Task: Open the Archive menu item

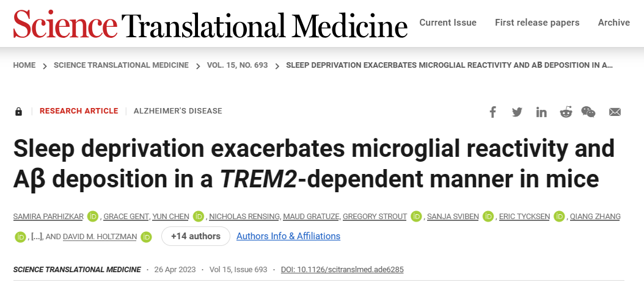Action: click(614, 23)
